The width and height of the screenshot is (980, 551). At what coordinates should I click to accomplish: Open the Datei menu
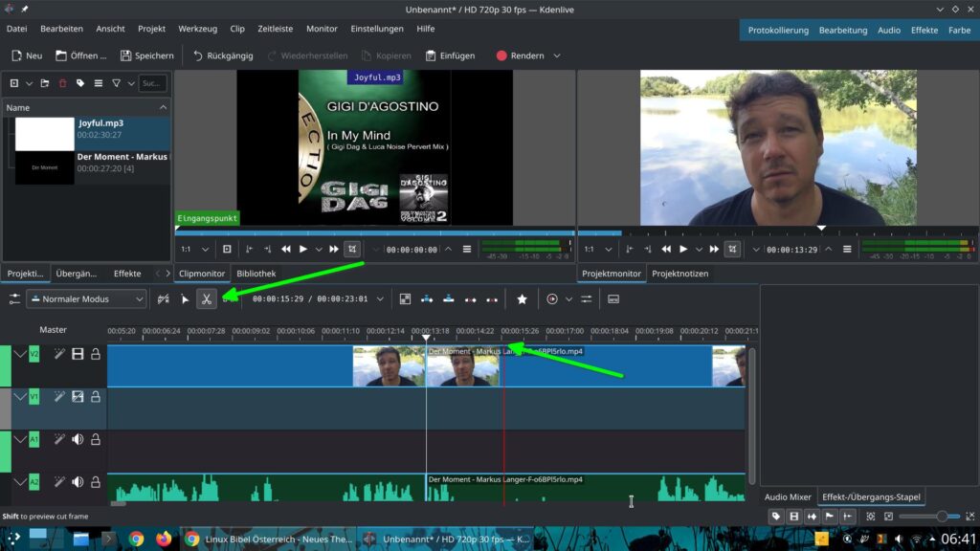click(x=17, y=29)
